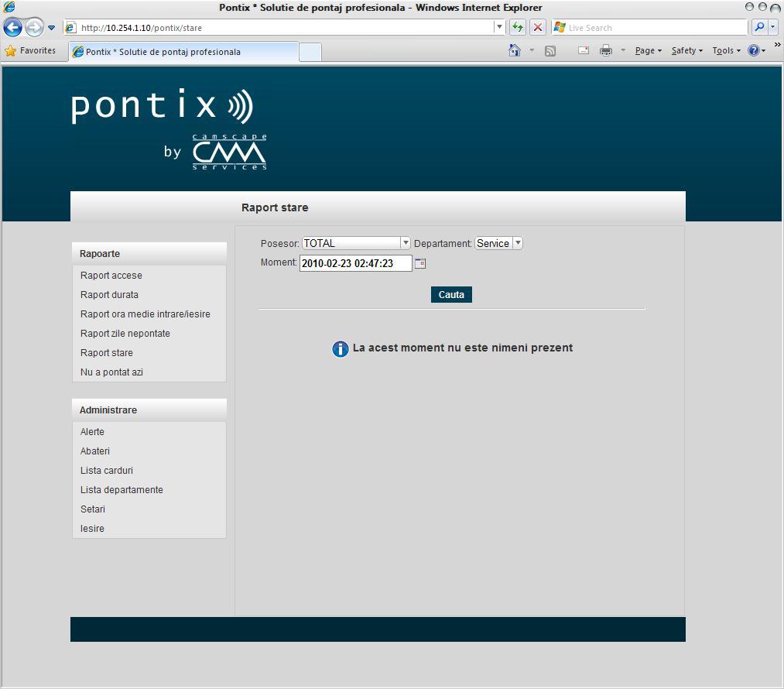Click the Moment date-time field
Viewport: 784px width, 689px height.
point(355,263)
